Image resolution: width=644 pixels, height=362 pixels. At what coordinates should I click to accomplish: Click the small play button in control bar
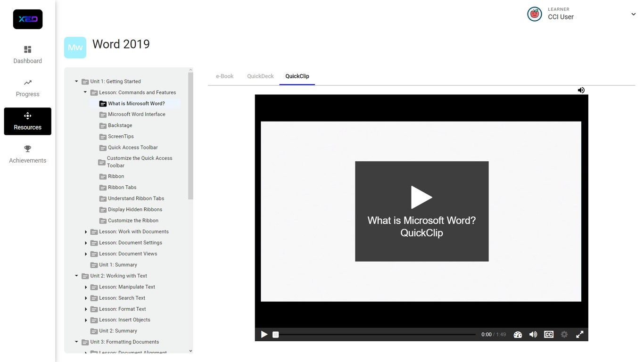pos(264,334)
